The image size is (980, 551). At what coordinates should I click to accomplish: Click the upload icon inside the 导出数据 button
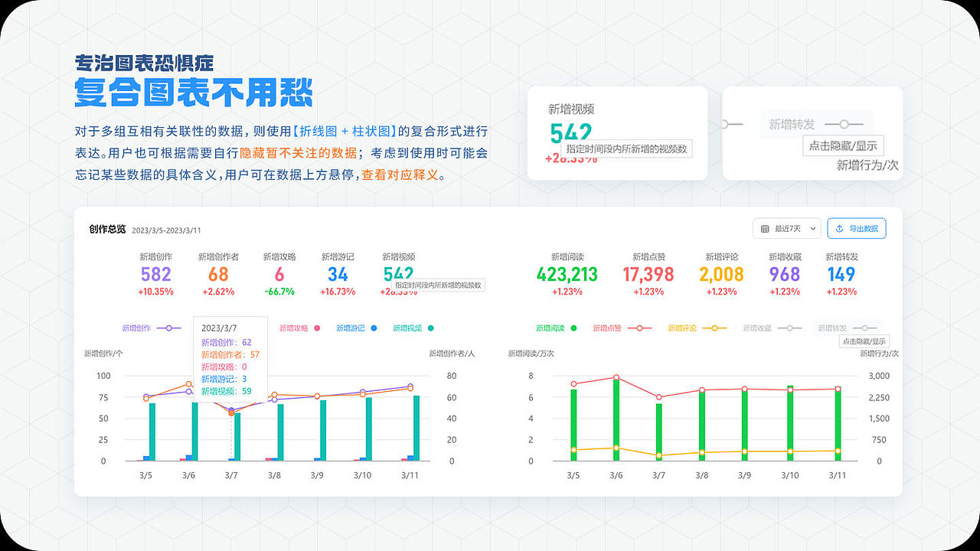(x=839, y=229)
